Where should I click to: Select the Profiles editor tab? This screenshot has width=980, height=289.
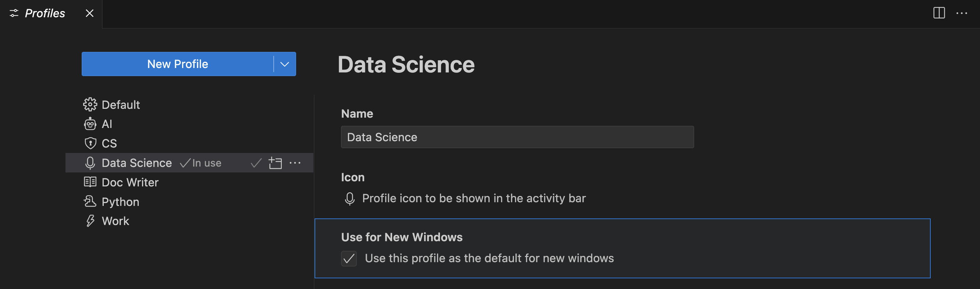point(45,13)
